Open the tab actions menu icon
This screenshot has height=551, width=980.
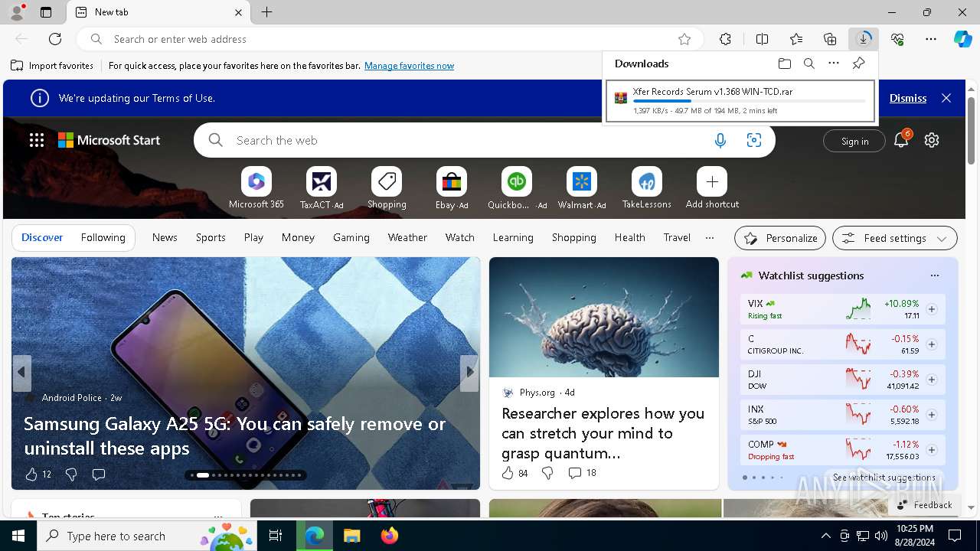[46, 12]
